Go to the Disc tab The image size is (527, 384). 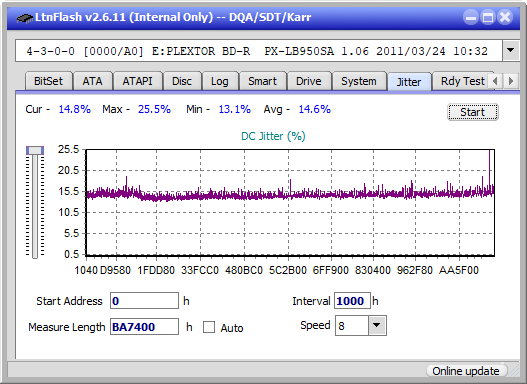point(182,81)
